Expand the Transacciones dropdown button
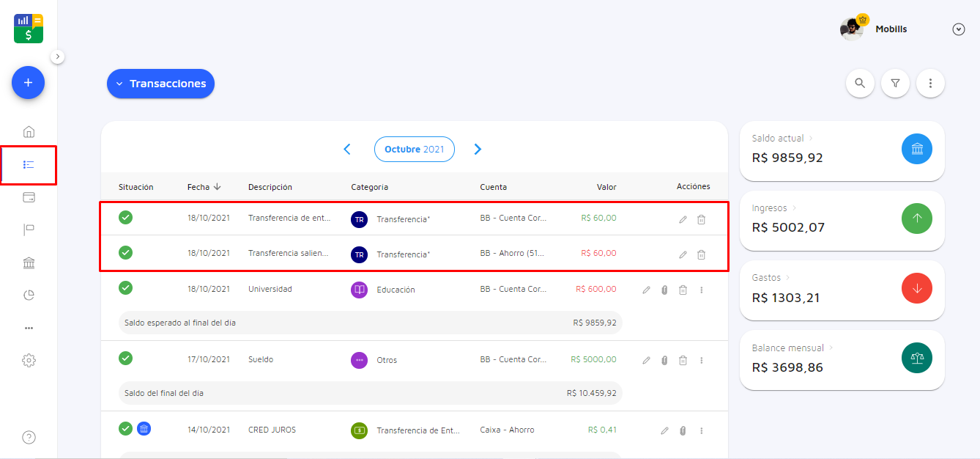Viewport: 980px width, 459px height. (x=160, y=84)
